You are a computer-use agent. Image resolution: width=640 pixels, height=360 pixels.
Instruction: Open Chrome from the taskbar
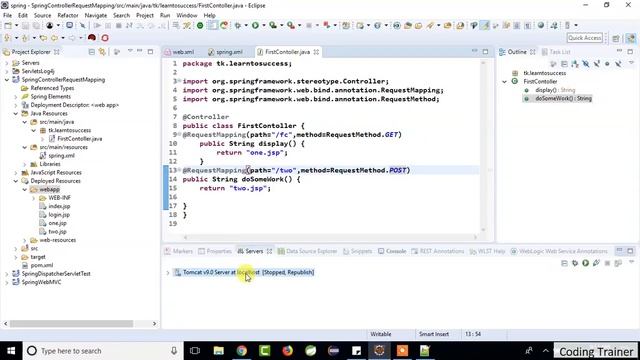point(242,351)
